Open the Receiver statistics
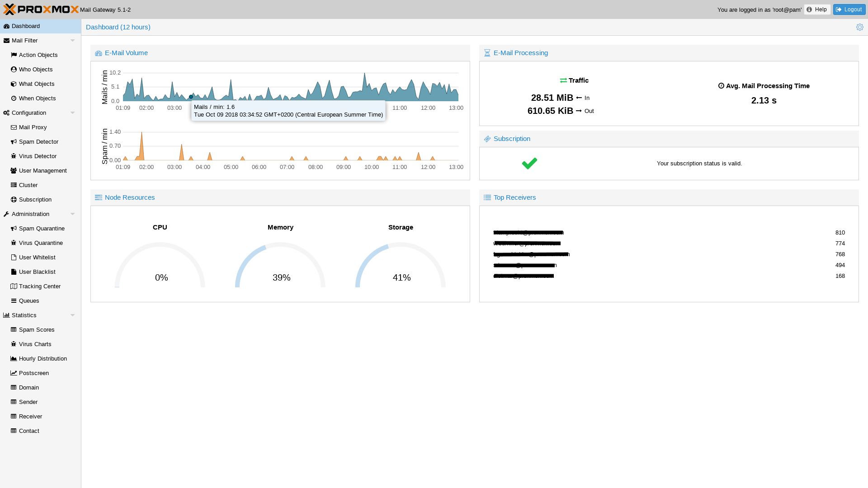Viewport: 868px width, 488px height. click(x=30, y=416)
